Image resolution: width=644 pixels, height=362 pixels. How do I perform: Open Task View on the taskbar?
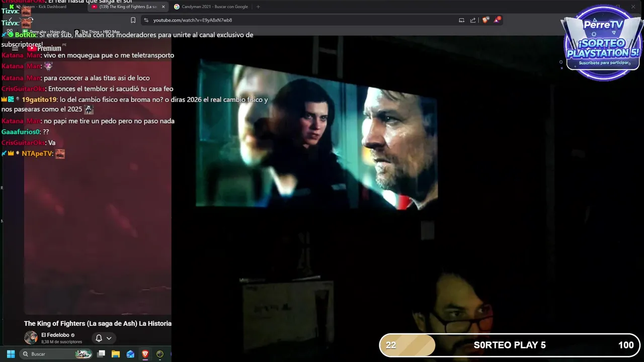101,354
